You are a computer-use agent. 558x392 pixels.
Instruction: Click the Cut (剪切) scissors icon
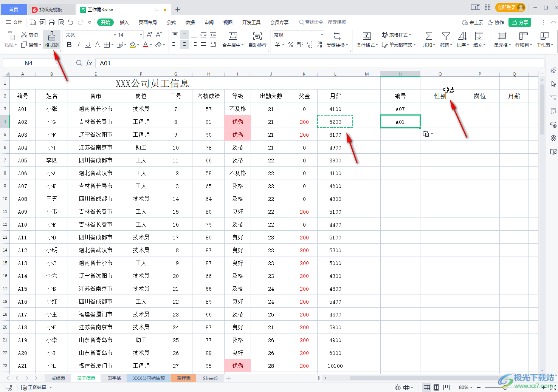tap(24, 35)
